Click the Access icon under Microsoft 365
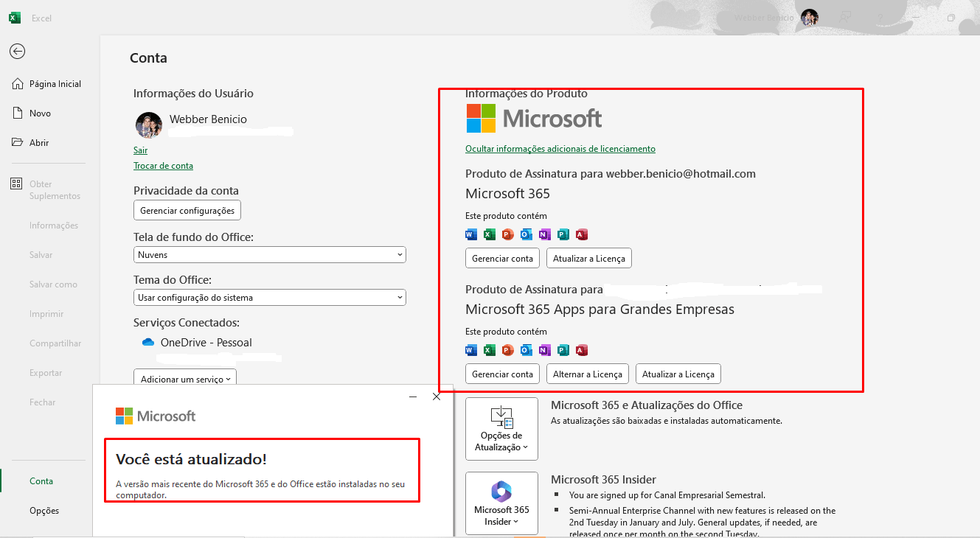This screenshot has height=538, width=980. (x=581, y=235)
